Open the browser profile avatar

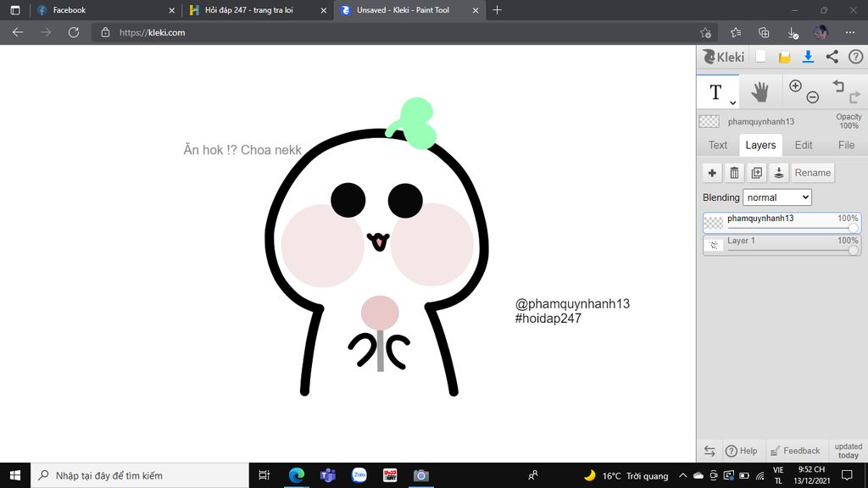pos(821,32)
